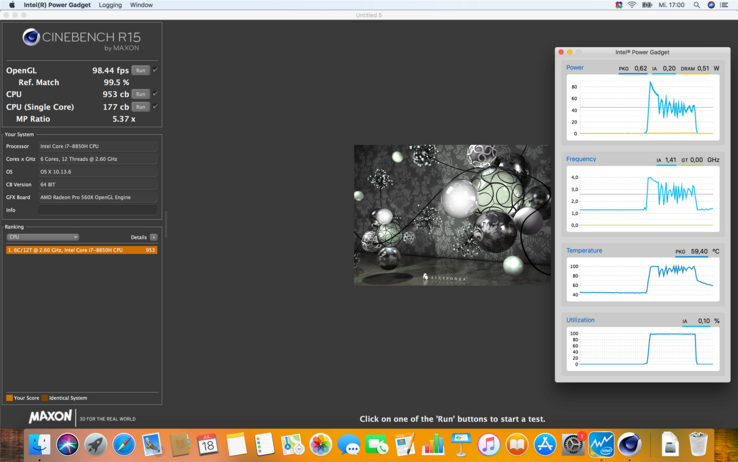Open the Logging menu
The height and width of the screenshot is (462, 738).
pyautogui.click(x=110, y=5)
